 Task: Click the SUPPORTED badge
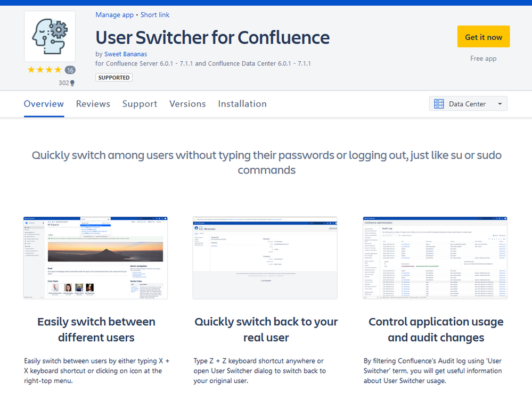(113, 78)
